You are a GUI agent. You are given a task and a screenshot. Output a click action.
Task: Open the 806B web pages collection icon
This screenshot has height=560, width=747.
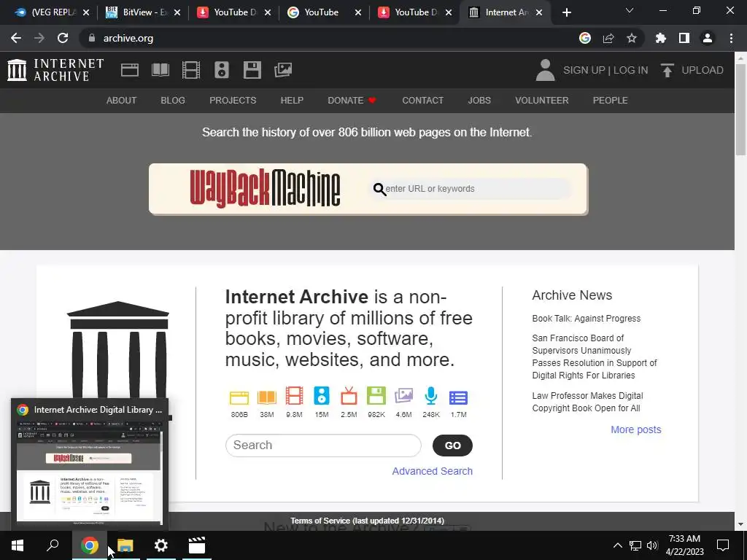pos(239,397)
